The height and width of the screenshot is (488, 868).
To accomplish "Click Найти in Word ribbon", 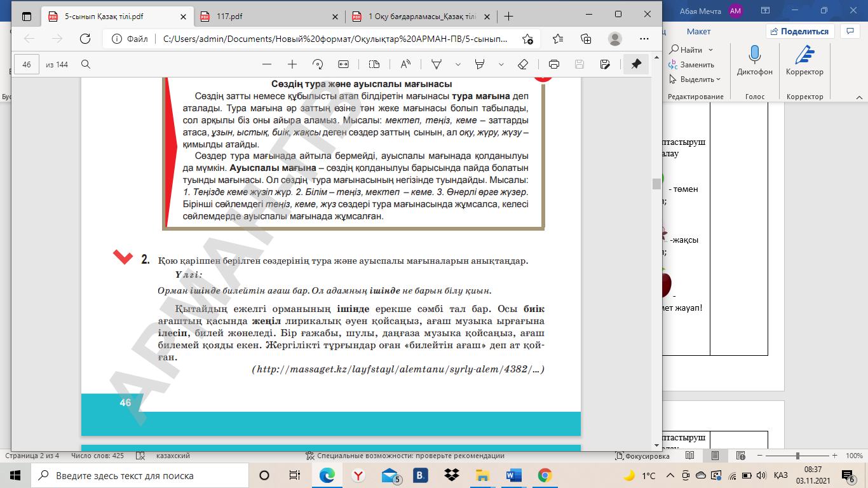I will (x=686, y=50).
